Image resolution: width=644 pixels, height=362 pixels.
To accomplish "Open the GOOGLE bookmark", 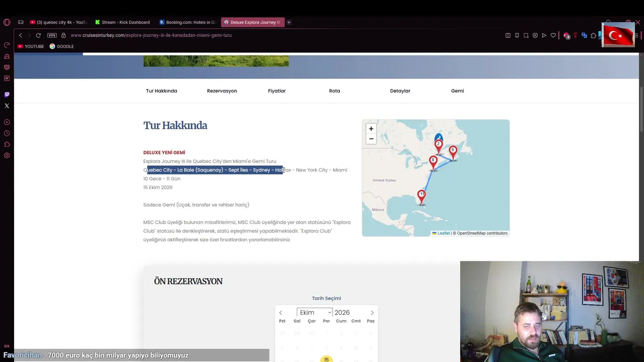I will click(x=61, y=46).
